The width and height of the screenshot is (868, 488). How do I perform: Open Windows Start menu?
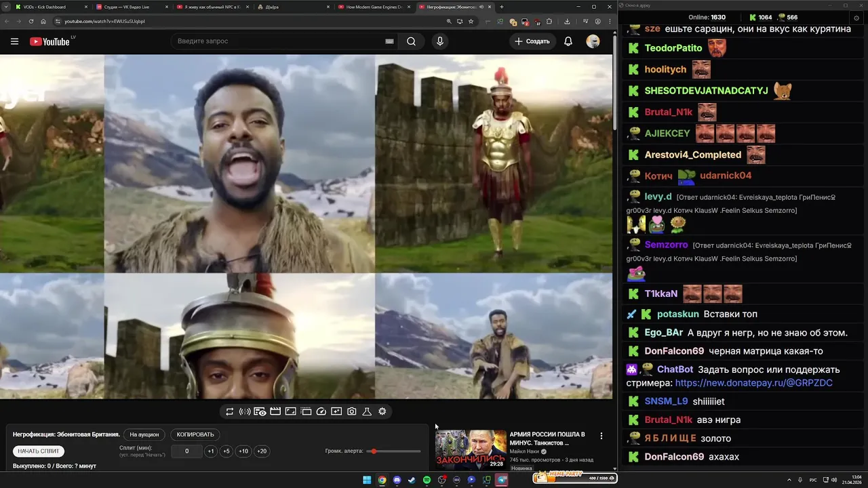click(367, 480)
